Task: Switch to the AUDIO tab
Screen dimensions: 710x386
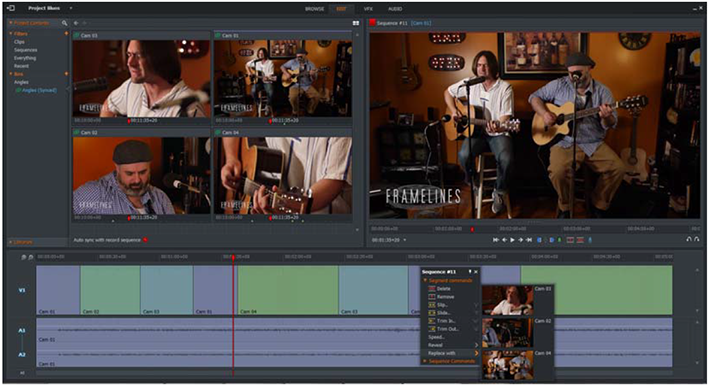Action: point(395,9)
